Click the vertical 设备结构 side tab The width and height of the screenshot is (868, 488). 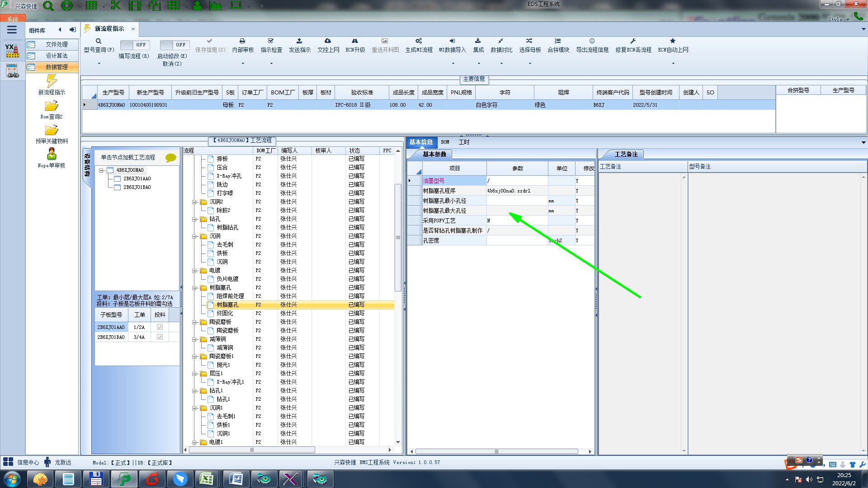click(x=87, y=165)
